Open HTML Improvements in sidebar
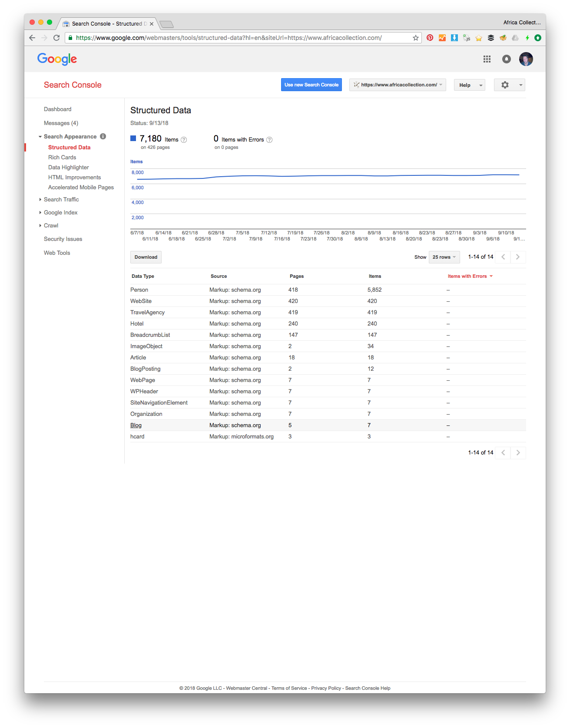Viewport: 570px width, 728px height. coord(74,178)
